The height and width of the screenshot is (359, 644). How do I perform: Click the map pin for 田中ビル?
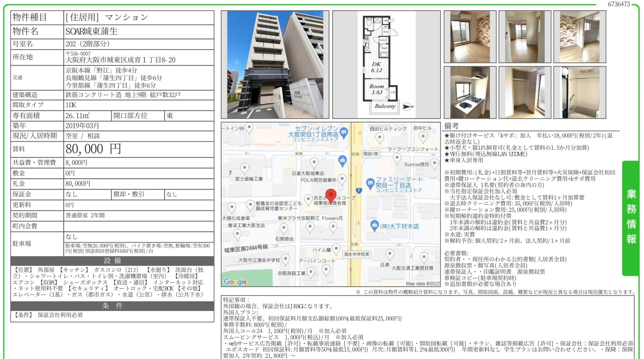[423, 137]
